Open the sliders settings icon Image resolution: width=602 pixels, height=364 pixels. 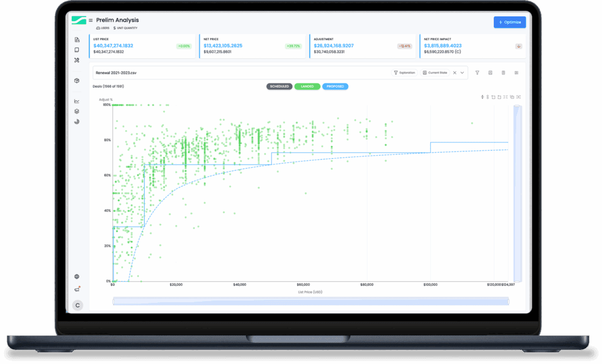click(x=516, y=73)
